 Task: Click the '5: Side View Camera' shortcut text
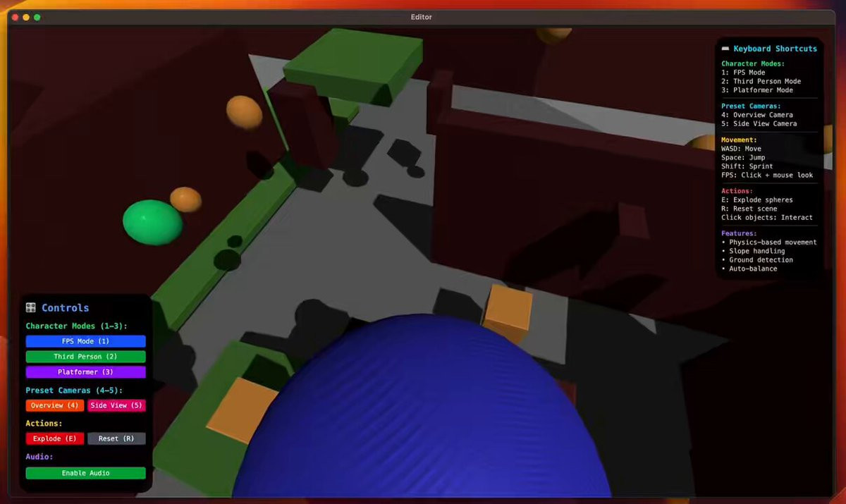click(x=759, y=123)
